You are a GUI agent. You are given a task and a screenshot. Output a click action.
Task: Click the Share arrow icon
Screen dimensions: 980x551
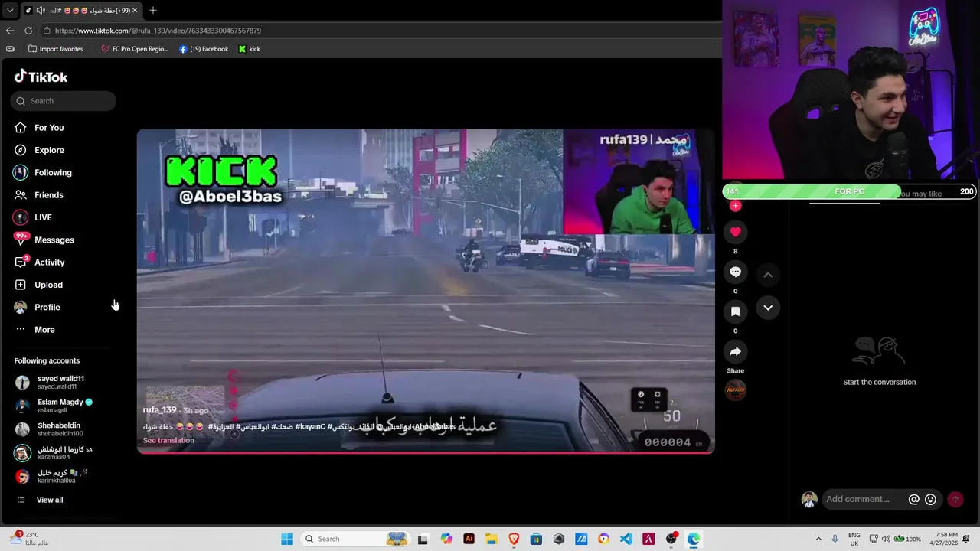735,351
